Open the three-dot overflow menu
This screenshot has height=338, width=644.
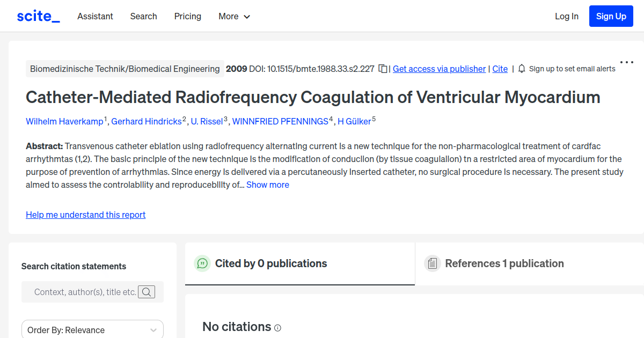[626, 62]
